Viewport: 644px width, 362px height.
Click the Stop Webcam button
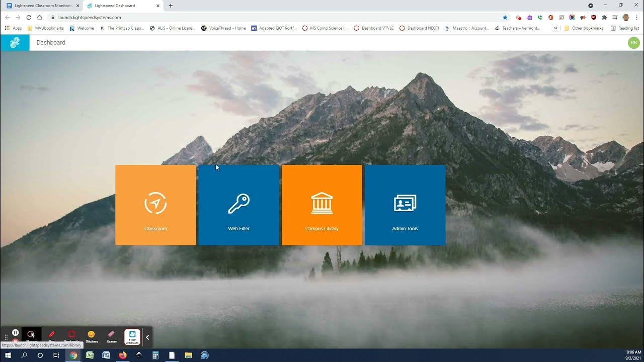(132, 337)
